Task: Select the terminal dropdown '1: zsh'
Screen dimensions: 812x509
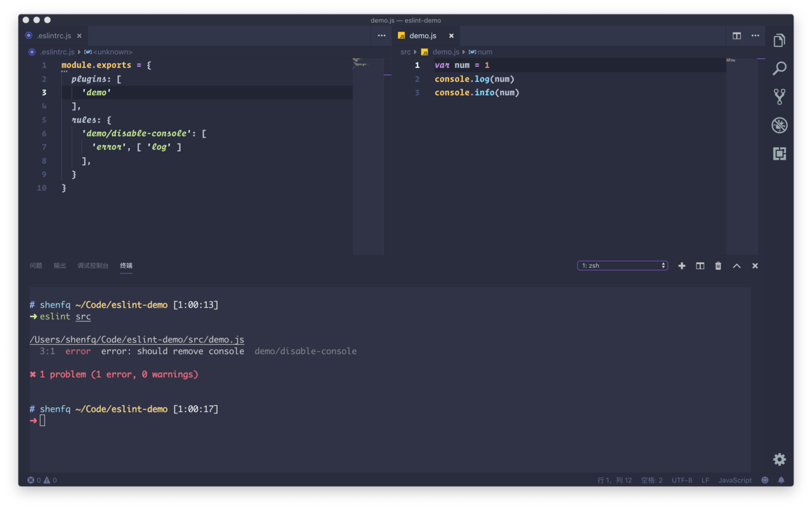Action: click(x=622, y=266)
